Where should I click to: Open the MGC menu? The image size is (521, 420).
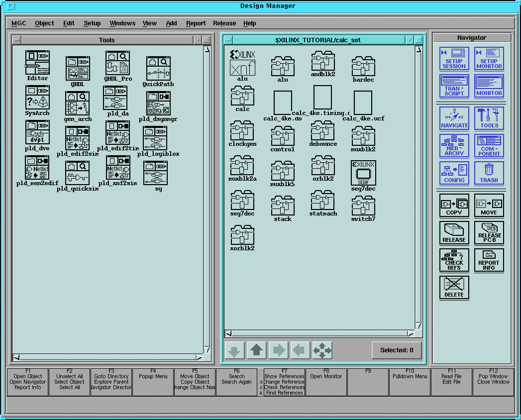(x=18, y=23)
